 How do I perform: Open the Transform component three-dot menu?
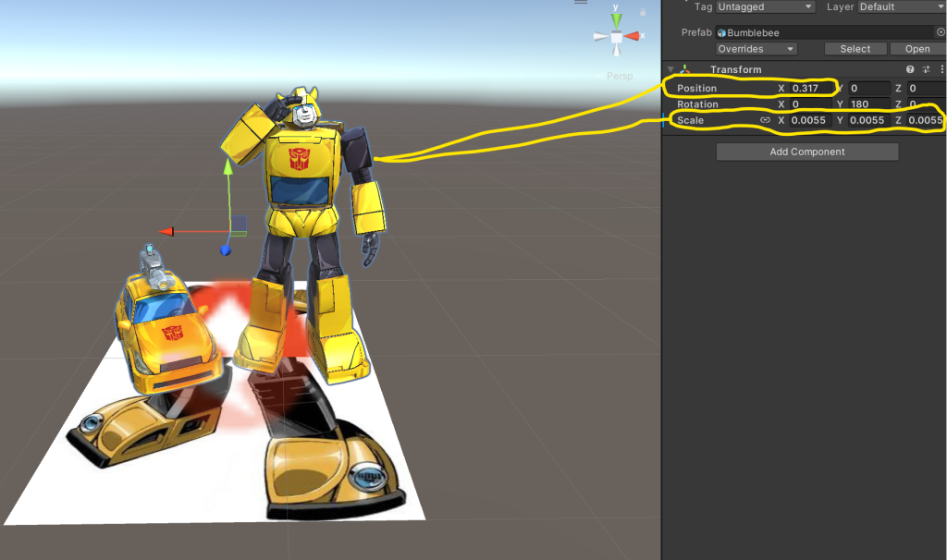(941, 69)
